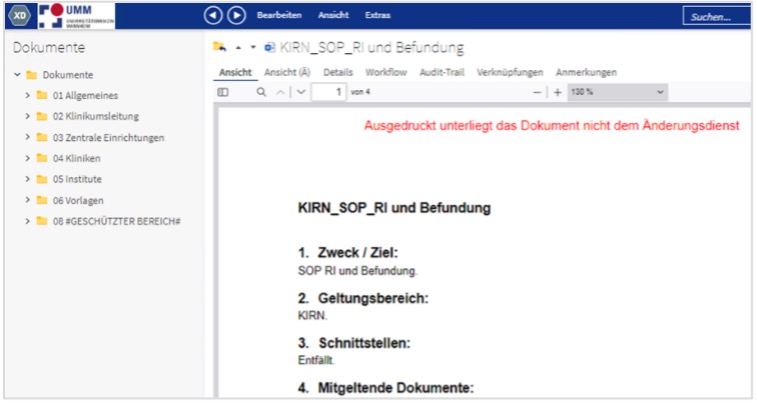Go back with the left arrow button
The image size is (757, 403).
[x=213, y=15]
